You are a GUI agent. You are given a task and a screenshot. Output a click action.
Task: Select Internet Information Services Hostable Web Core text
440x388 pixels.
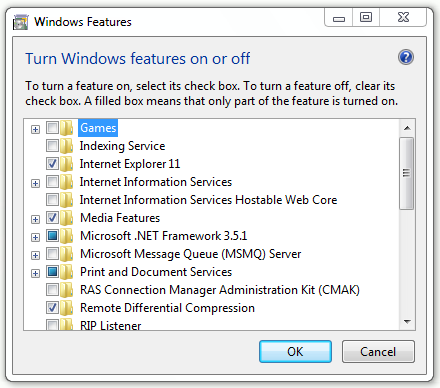[208, 200]
